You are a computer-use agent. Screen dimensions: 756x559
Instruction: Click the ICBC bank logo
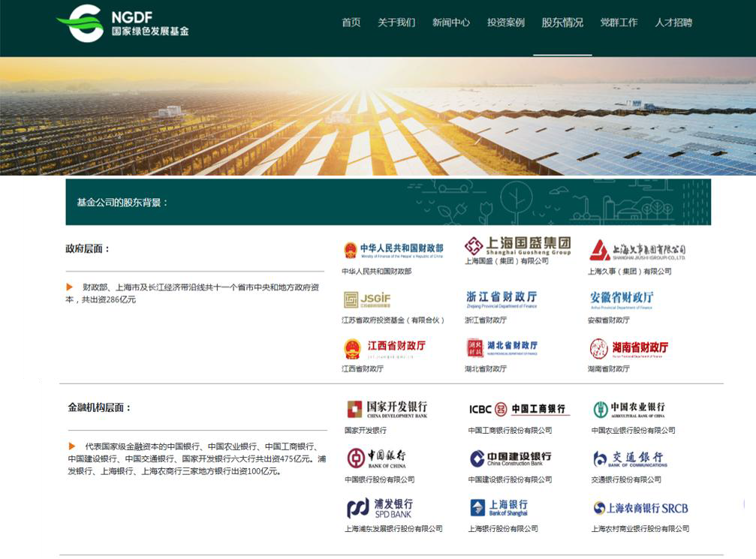519,409
